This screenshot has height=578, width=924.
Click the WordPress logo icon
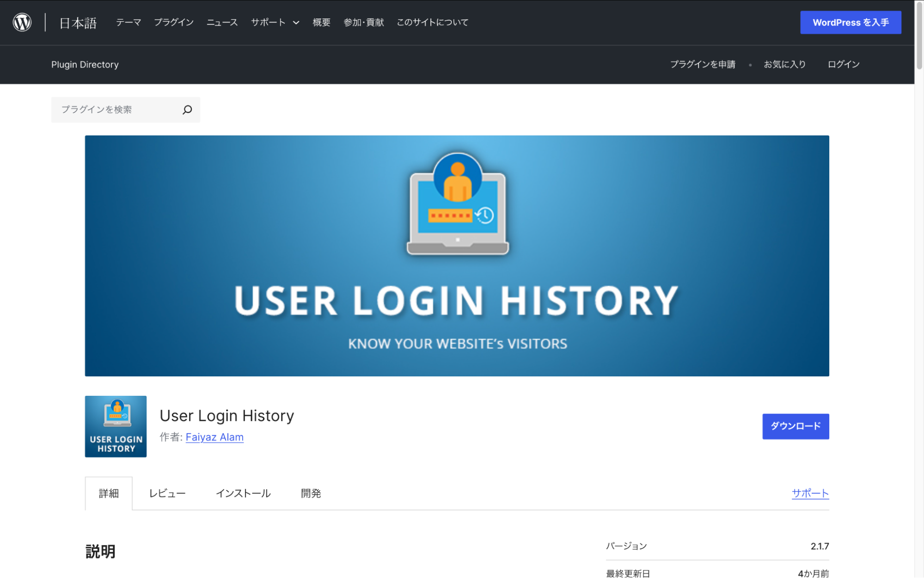pyautogui.click(x=22, y=22)
